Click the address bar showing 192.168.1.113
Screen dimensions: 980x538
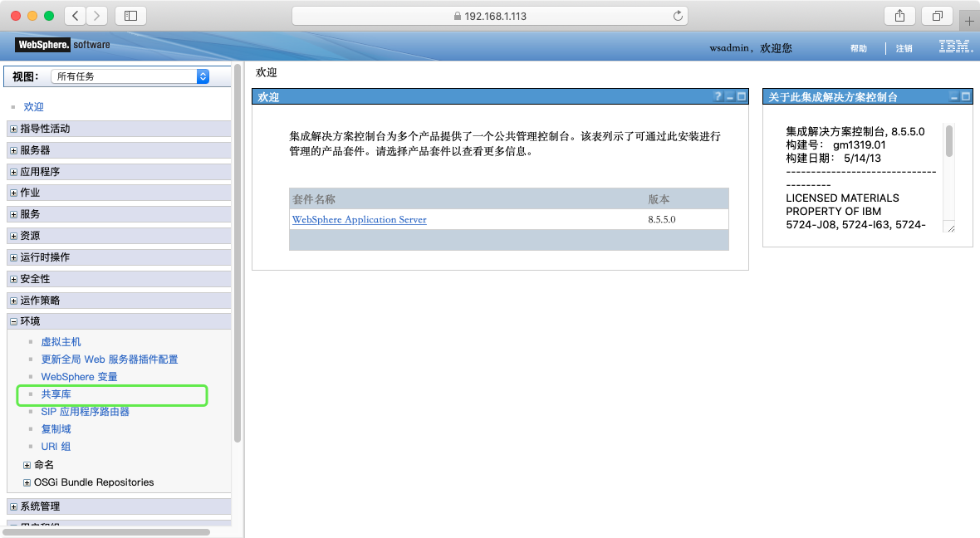pos(490,16)
